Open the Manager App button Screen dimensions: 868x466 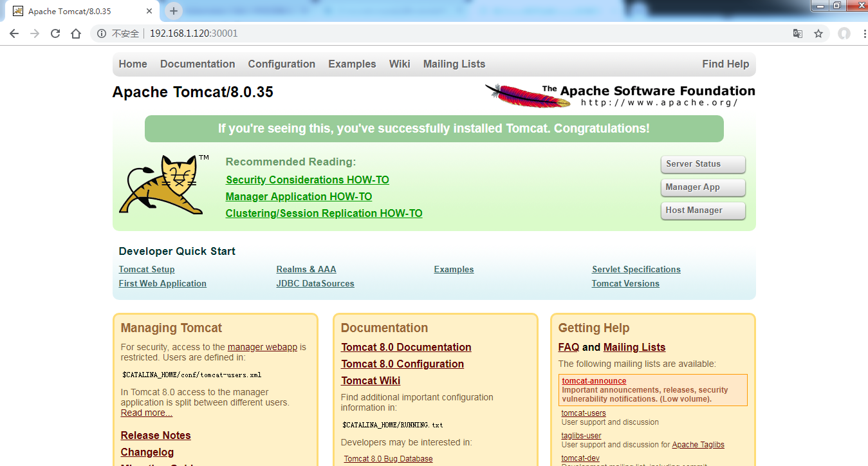pyautogui.click(x=703, y=187)
